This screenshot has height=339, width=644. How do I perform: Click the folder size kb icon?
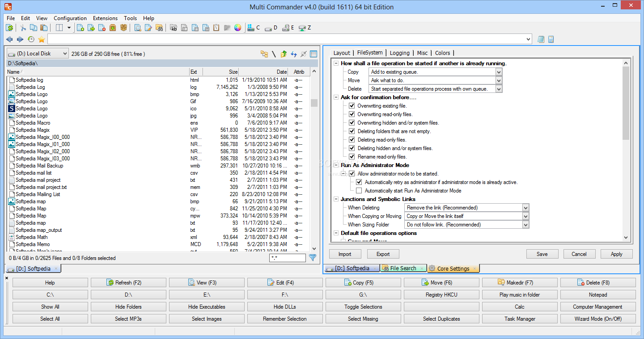point(174,28)
